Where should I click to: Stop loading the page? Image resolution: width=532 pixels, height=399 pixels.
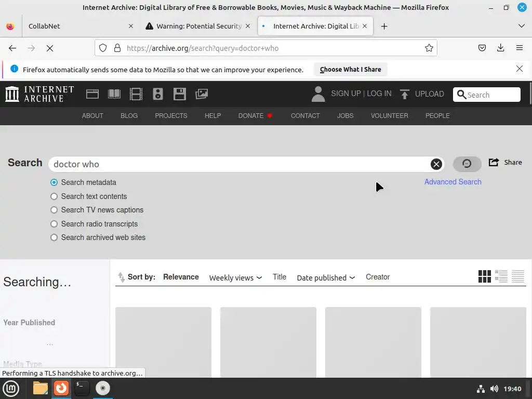50,48
